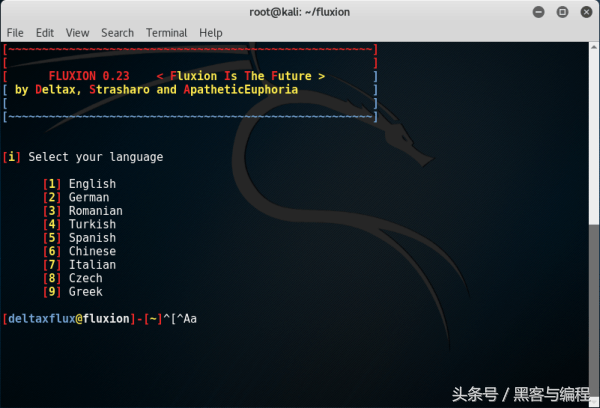Click the Greek language option
The width and height of the screenshot is (600, 408).
coord(73,292)
